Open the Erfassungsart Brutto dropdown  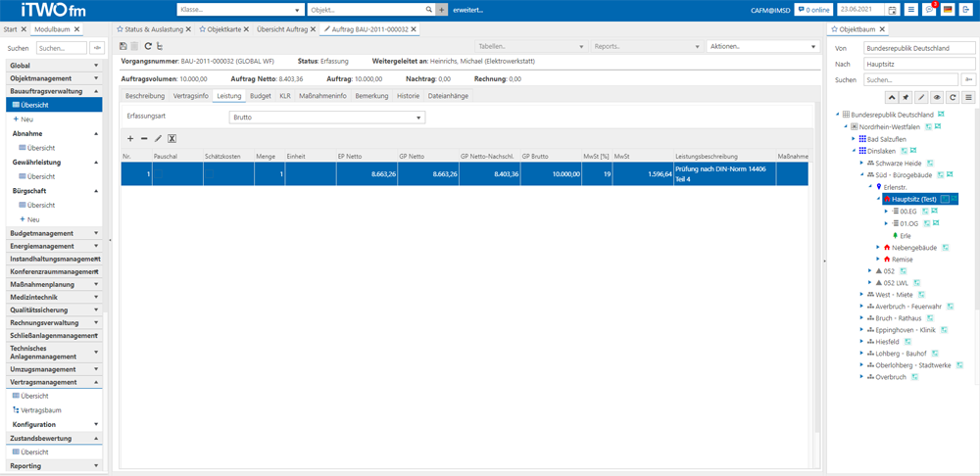[327, 118]
